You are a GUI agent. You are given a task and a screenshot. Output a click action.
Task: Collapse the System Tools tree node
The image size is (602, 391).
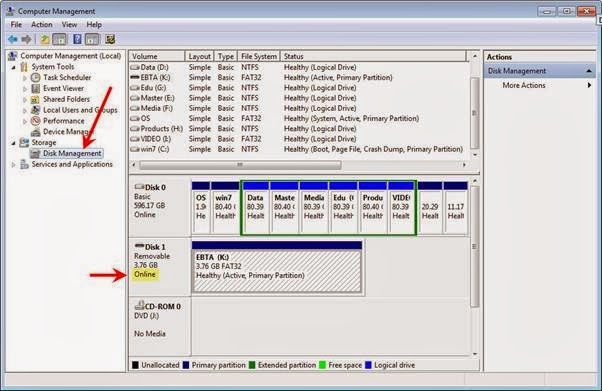pos(14,67)
